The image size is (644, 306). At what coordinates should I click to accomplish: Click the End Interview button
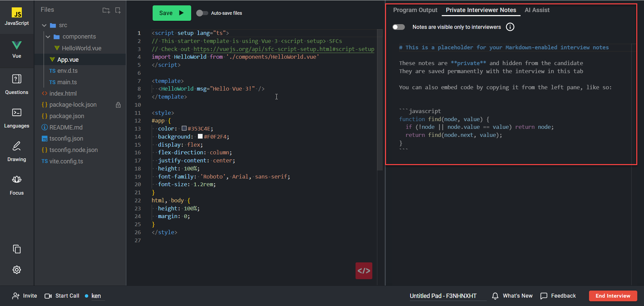pyautogui.click(x=613, y=296)
